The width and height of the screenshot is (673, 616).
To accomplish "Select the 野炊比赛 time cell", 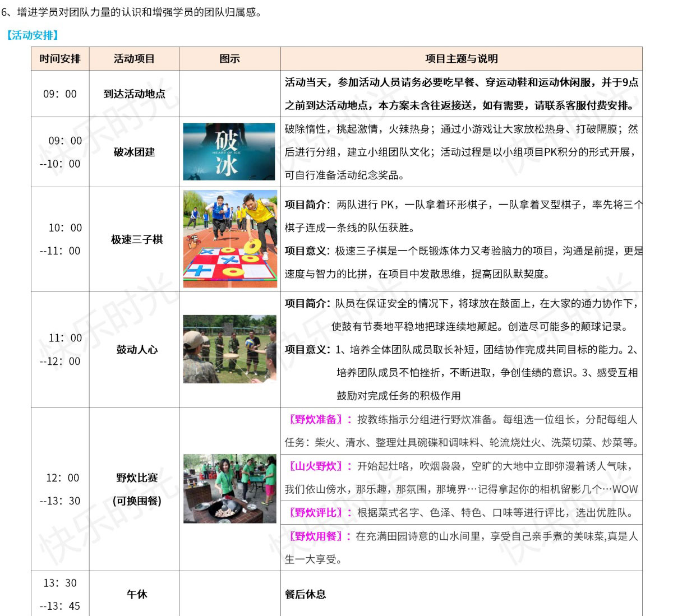I will click(60, 489).
